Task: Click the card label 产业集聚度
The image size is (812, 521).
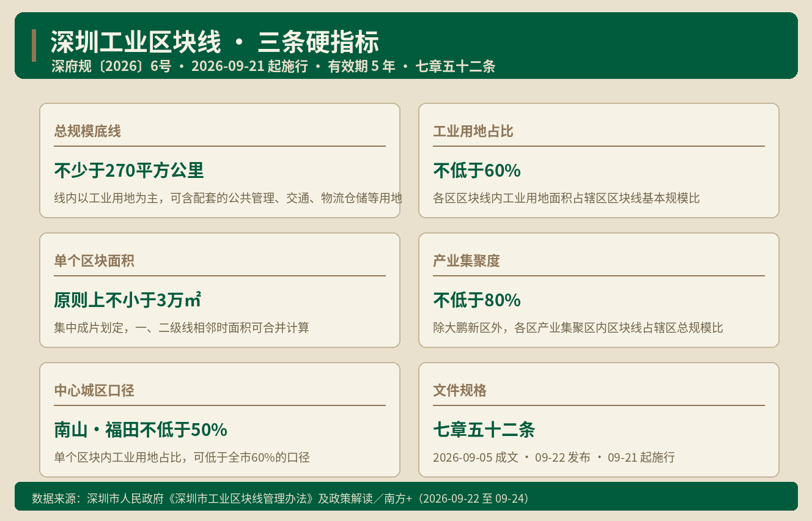Action: [467, 261]
